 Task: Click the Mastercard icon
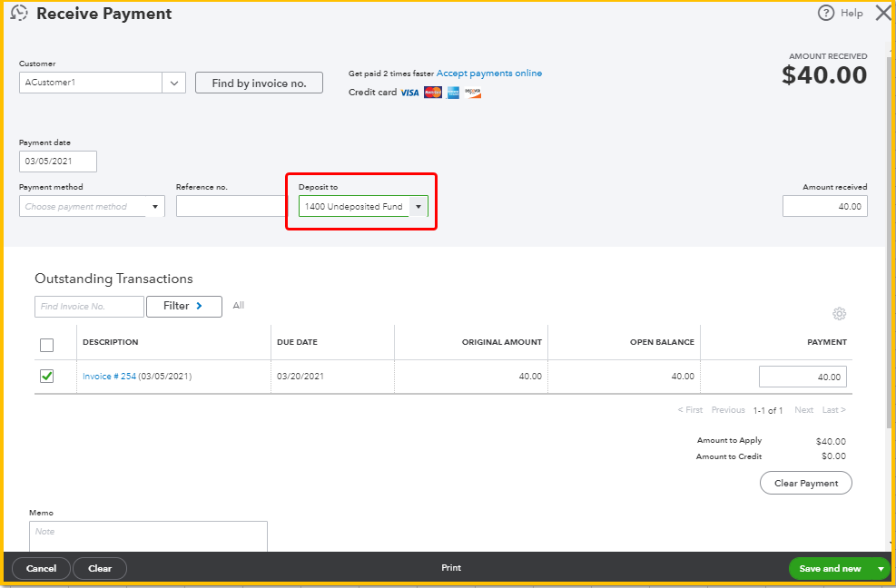pos(432,92)
